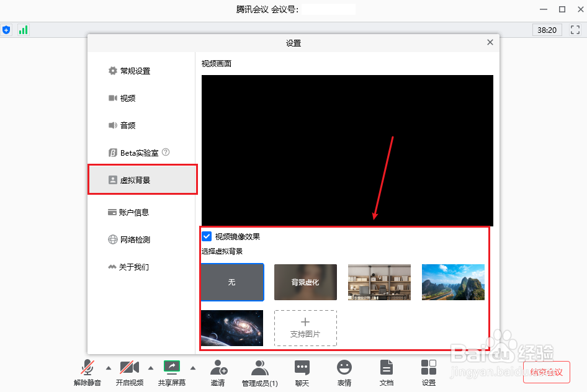Click the blue security shield icon
Viewport: 587px width, 392px height.
click(6, 30)
